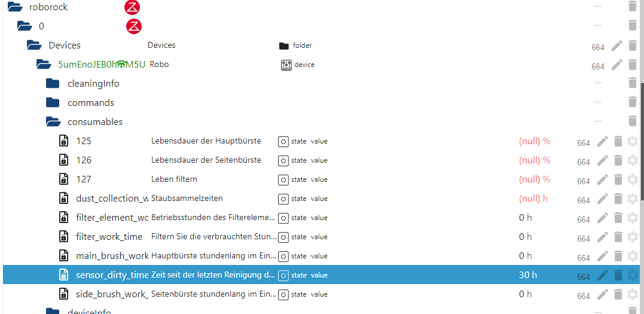Collapse the Devices folder
Image resolution: width=644 pixels, height=314 pixels.
(34, 45)
